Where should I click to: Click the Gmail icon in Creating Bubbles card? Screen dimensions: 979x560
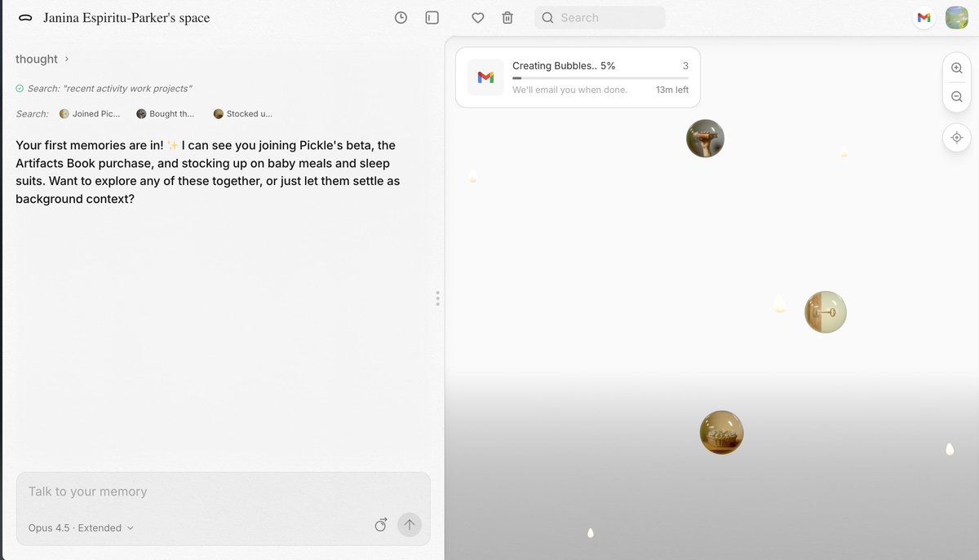(x=485, y=77)
